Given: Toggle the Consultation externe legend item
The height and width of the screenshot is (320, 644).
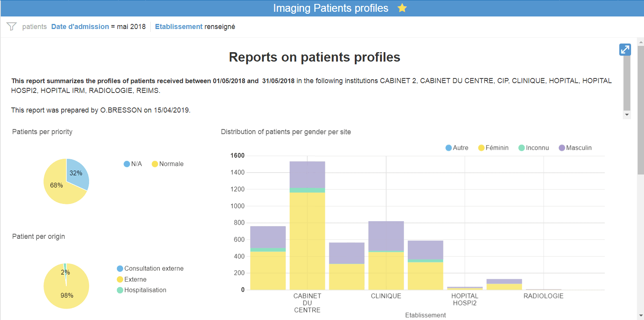Looking at the screenshot, I should click(150, 269).
